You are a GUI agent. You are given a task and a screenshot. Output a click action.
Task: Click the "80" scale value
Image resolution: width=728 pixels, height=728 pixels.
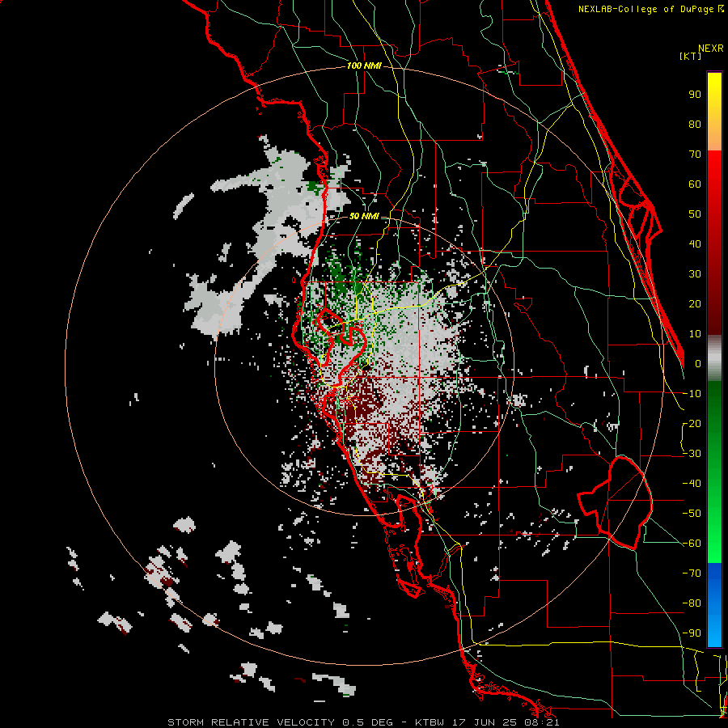click(695, 125)
